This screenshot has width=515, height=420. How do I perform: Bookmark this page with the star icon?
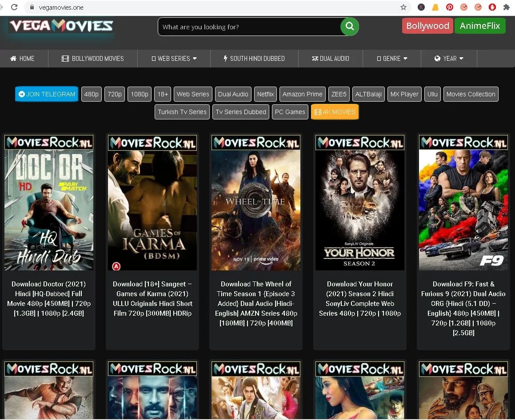[403, 7]
